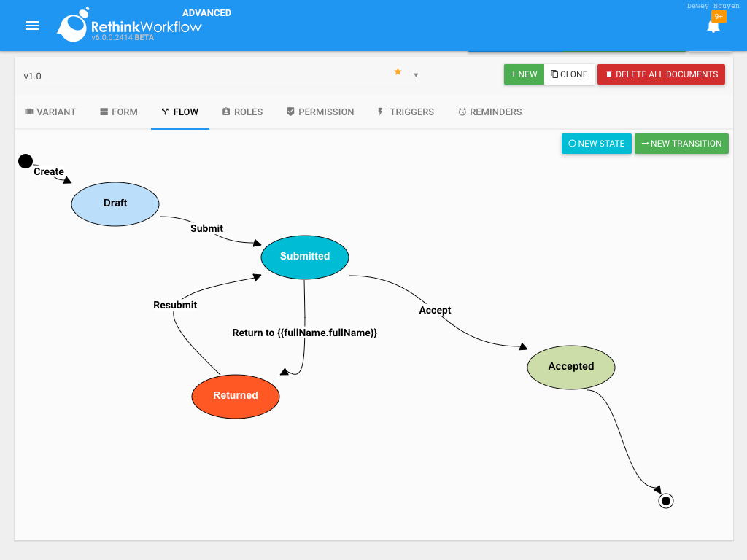Select the initial state black dot node
The width and height of the screenshot is (747, 560).
(26, 160)
